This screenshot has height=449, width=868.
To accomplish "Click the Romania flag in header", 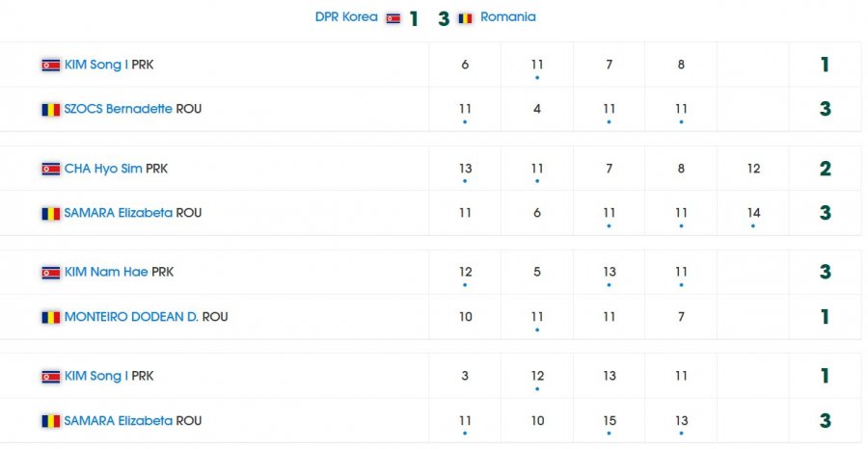I will pyautogui.click(x=465, y=18).
